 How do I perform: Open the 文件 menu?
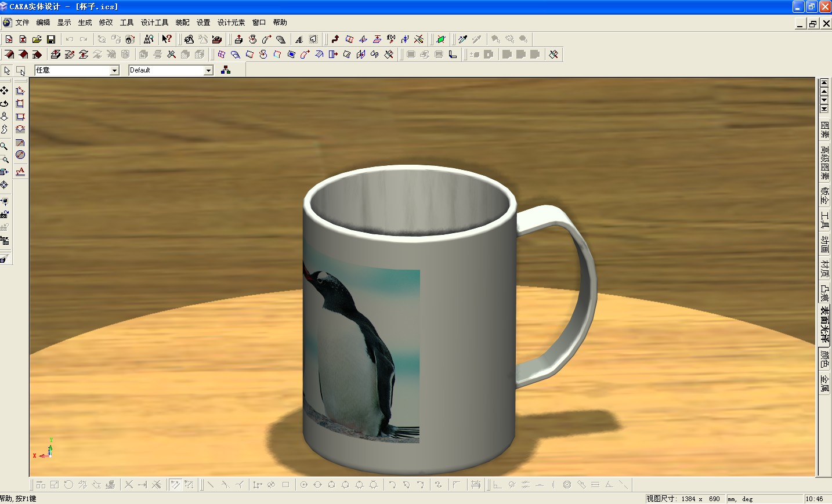[22, 23]
